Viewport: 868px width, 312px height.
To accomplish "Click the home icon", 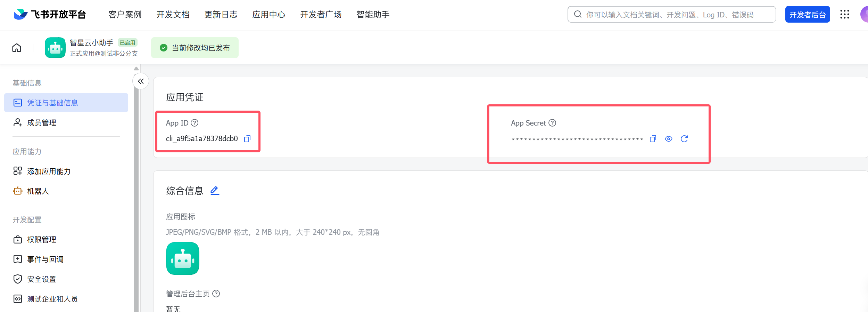I will pos(17,48).
